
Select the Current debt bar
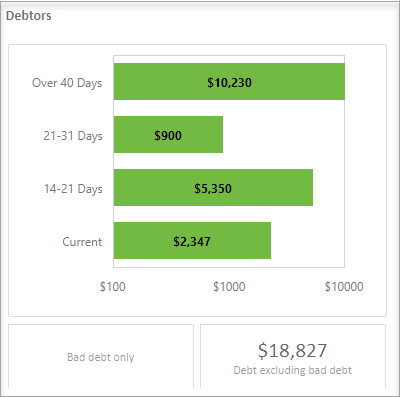[192, 241]
